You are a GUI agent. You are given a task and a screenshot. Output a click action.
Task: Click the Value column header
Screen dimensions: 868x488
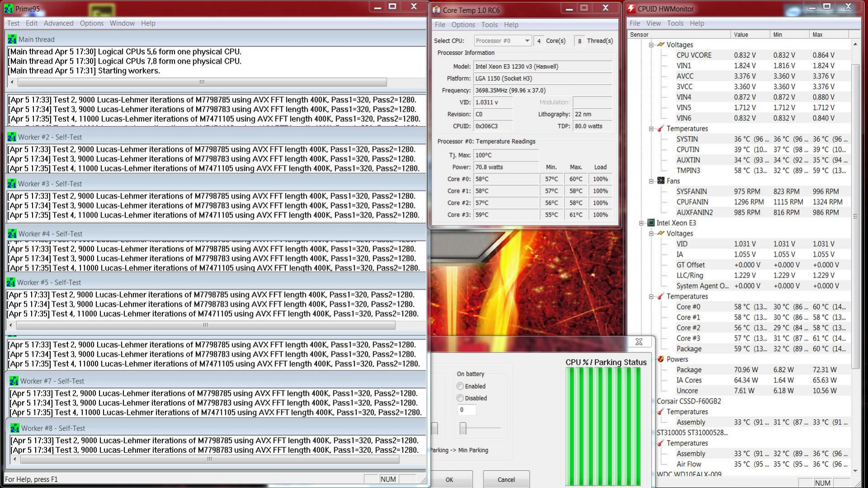[x=750, y=34]
